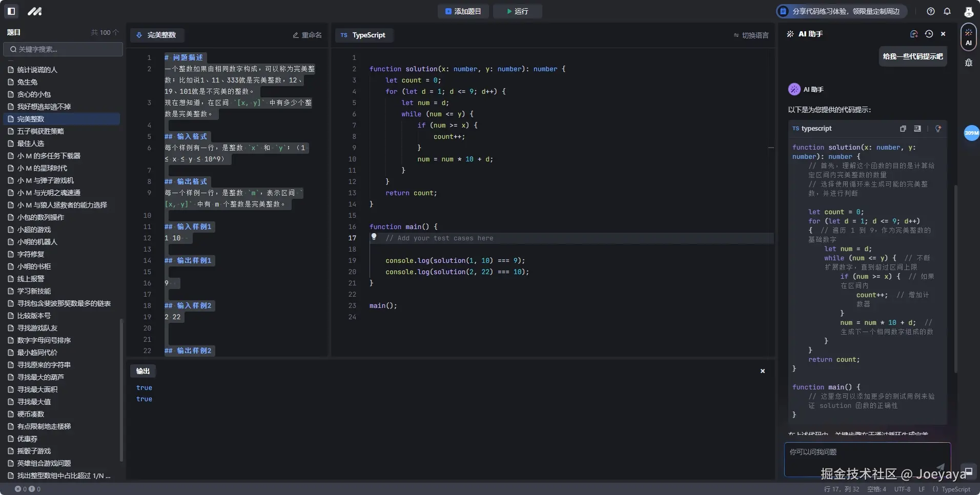Open the debug bug icon

pos(969,63)
